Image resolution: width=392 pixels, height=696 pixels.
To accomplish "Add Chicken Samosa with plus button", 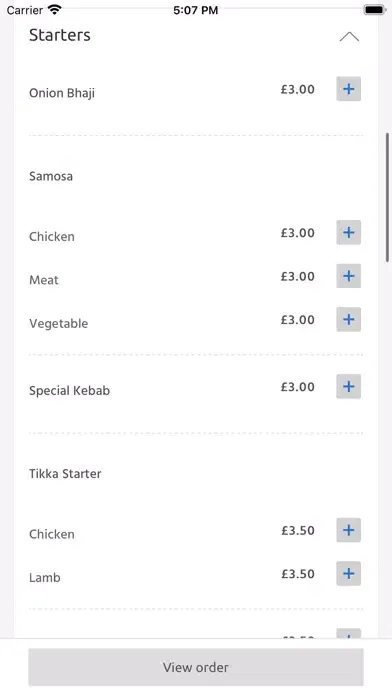I will [348, 232].
